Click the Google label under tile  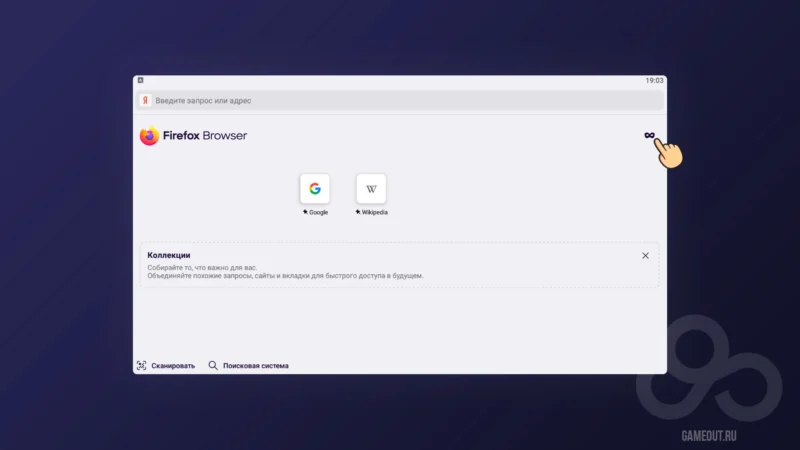click(x=318, y=212)
